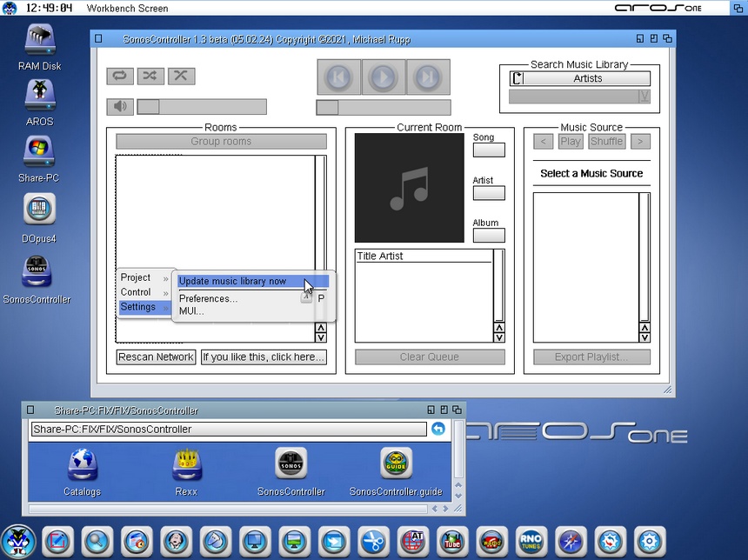Click the parent directory back arrow icon

pos(438,429)
